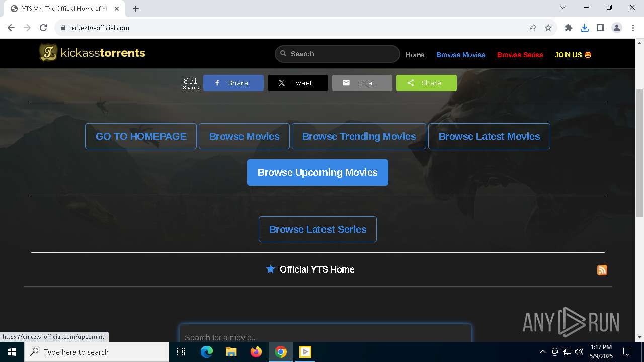
Task: Click GO TO HOMEPAGE button
Action: pos(141,136)
